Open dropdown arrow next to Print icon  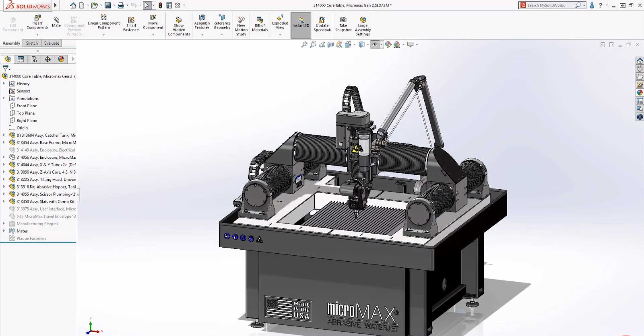coord(127,5)
